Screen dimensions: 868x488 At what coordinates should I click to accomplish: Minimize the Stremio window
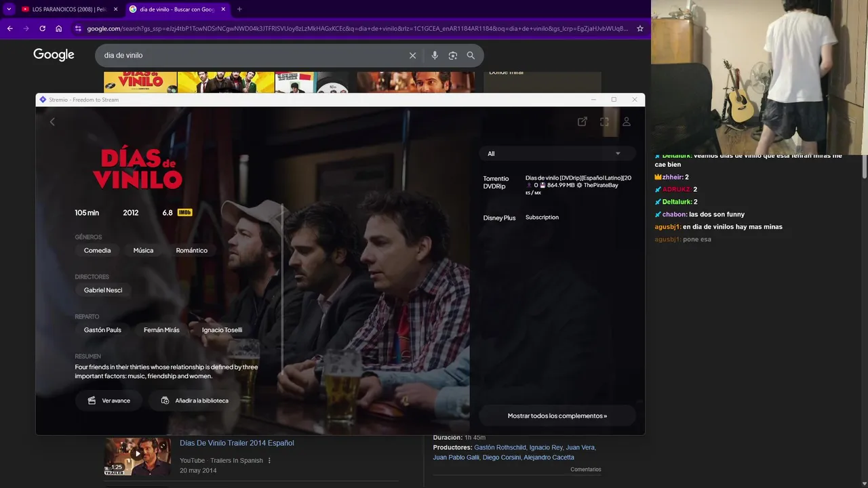coord(593,100)
